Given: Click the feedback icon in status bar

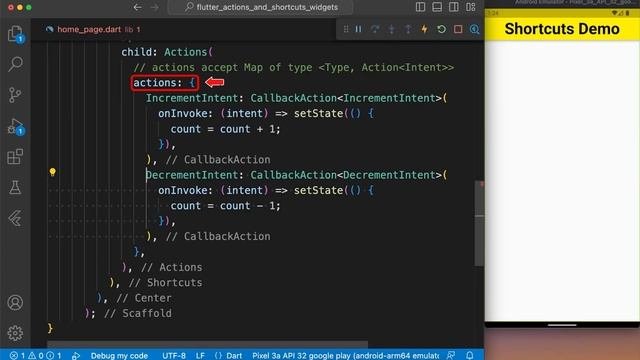Looking at the screenshot, I should tap(451, 356).
